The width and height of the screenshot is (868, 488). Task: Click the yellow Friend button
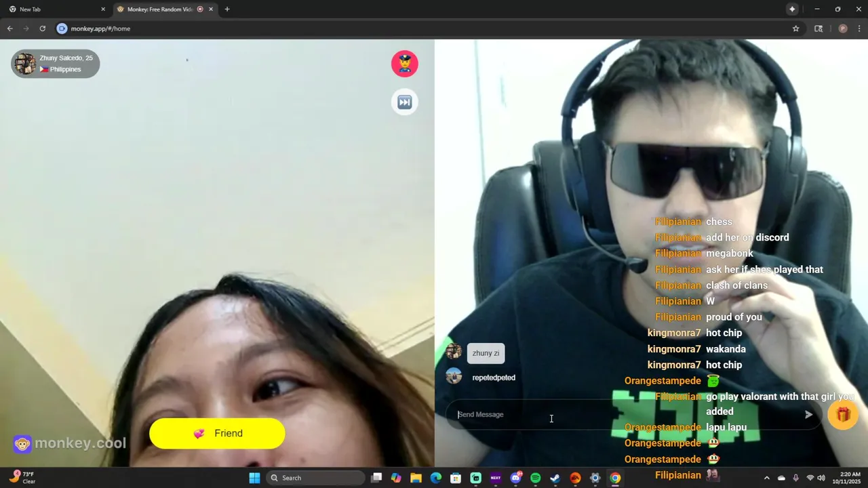click(217, 433)
